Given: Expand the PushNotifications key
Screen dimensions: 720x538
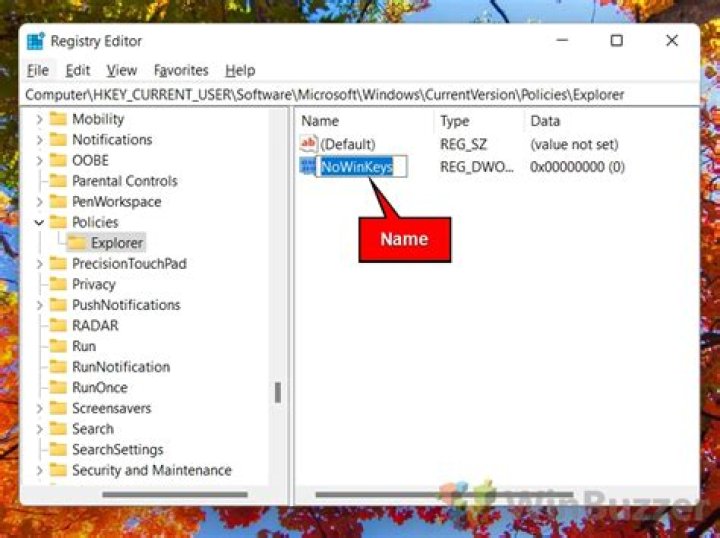Looking at the screenshot, I should point(39,305).
